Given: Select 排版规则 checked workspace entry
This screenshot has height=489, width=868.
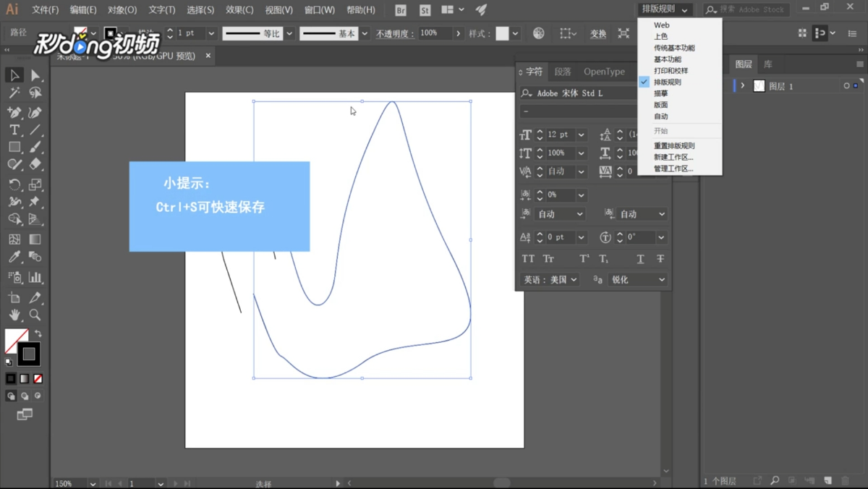Looking at the screenshot, I should coord(668,82).
